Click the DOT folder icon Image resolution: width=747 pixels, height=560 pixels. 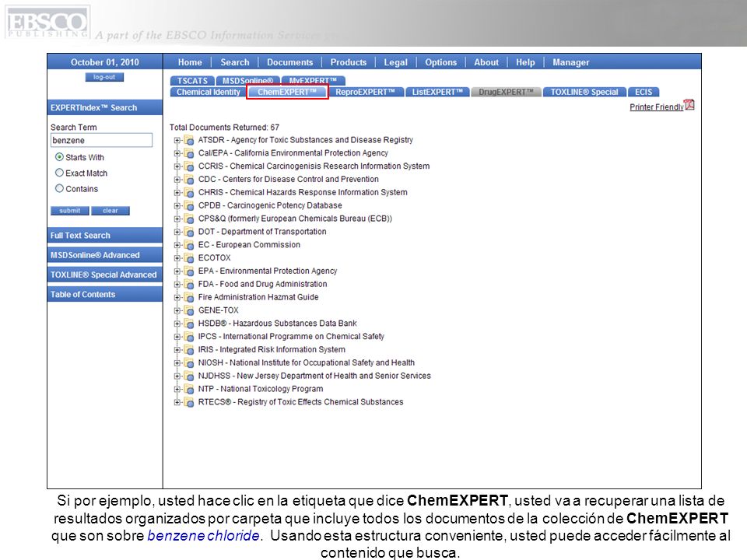point(189,232)
